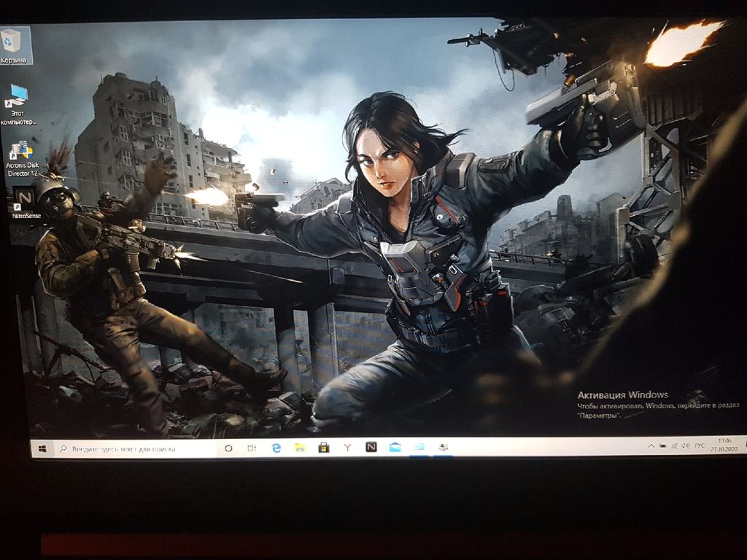Open the Windows Start menu

pos(42,448)
